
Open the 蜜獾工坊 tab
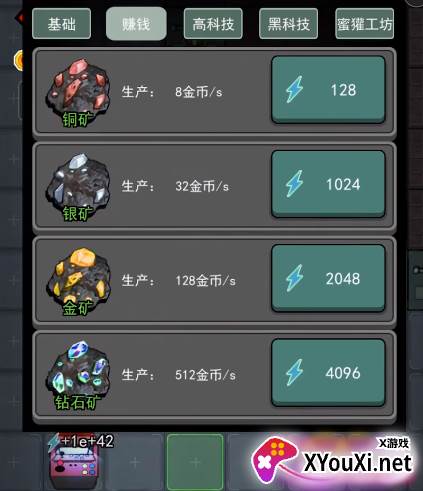pyautogui.click(x=365, y=24)
